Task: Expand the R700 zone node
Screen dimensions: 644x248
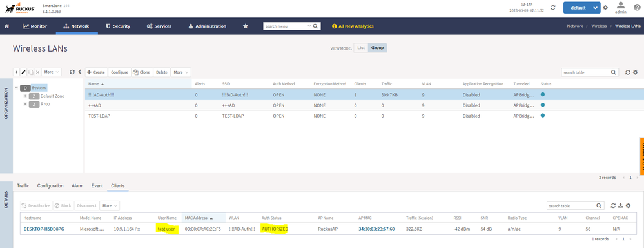Action: (x=25, y=104)
